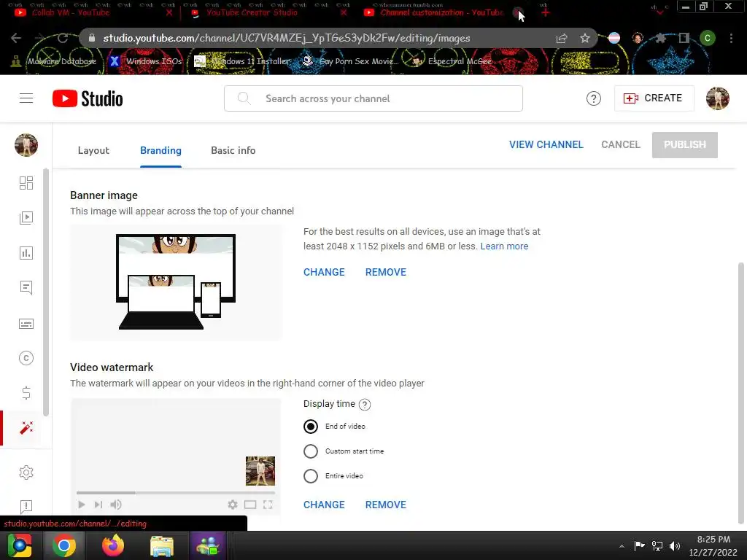Screen dimensions: 747x560
Task: Open Analytics bar chart icon
Action: [26, 253]
